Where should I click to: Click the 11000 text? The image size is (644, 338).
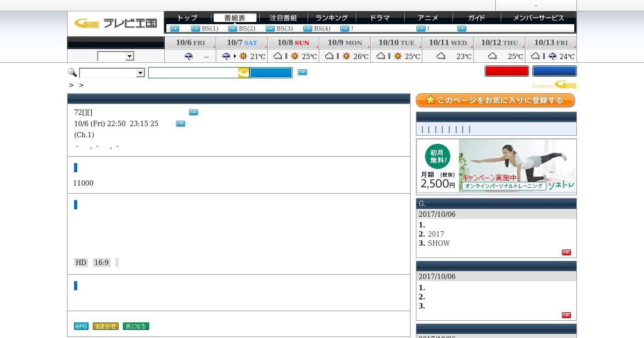(83, 183)
